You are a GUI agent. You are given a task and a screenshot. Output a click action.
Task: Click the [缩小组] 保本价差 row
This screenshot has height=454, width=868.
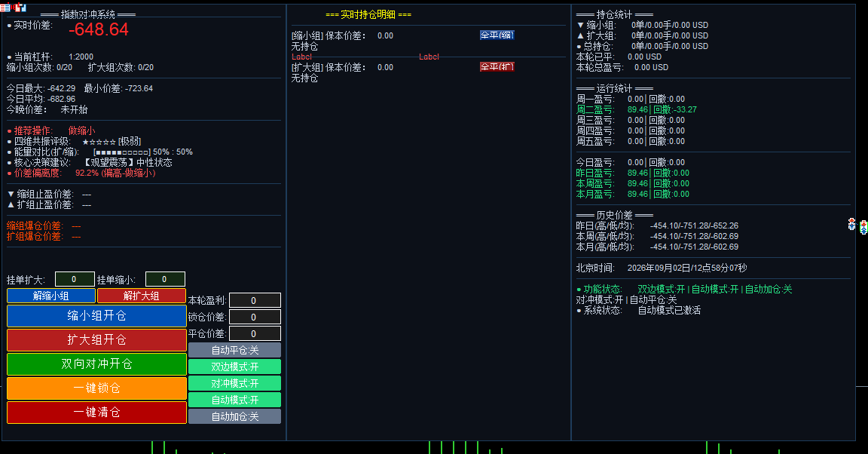(342, 35)
